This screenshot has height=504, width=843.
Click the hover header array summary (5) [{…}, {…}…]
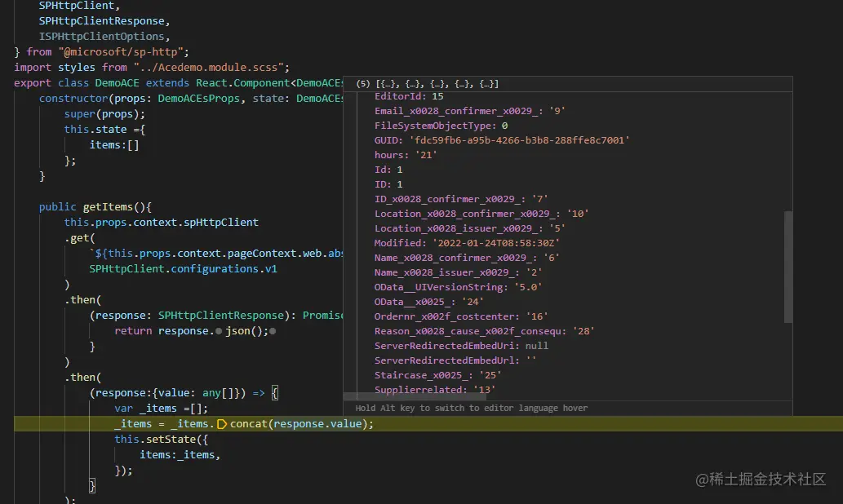pyautogui.click(x=428, y=84)
